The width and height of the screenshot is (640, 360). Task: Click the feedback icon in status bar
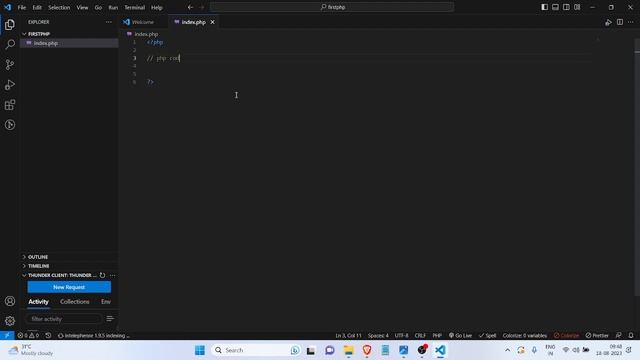click(618, 336)
